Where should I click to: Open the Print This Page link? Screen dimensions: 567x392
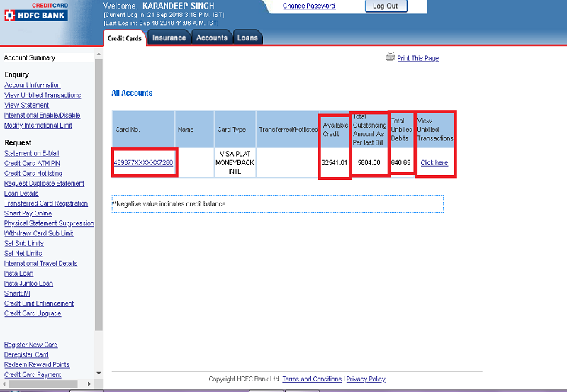tap(417, 58)
